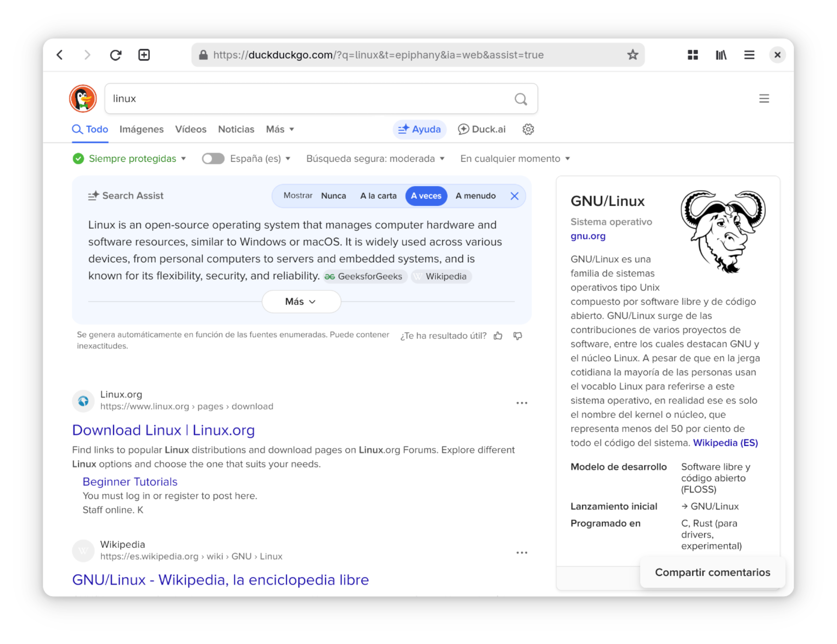Open En cualquier momento time filter

515,159
